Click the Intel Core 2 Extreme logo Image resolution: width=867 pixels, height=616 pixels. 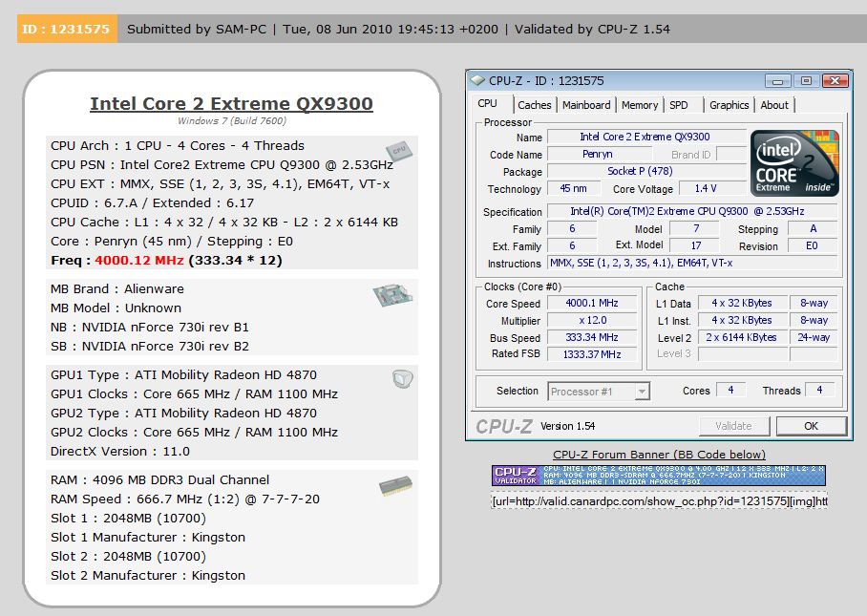point(794,163)
